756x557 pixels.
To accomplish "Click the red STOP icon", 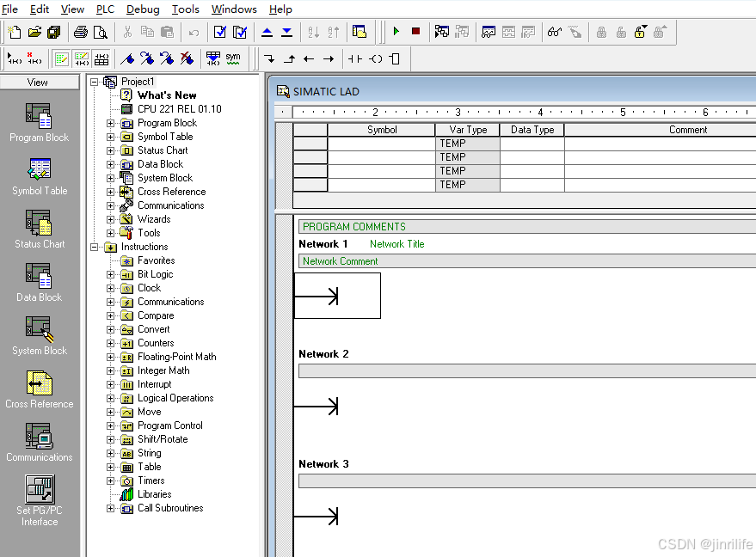I will click(415, 31).
